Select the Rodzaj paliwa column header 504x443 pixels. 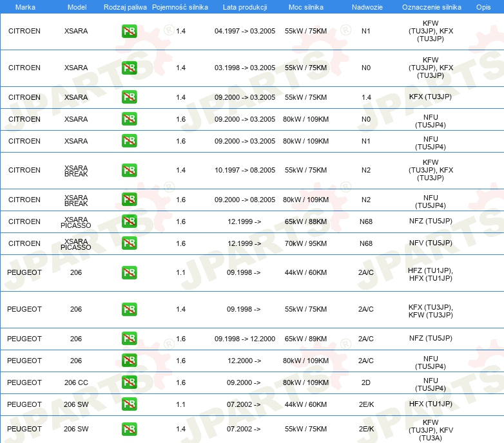125,6
